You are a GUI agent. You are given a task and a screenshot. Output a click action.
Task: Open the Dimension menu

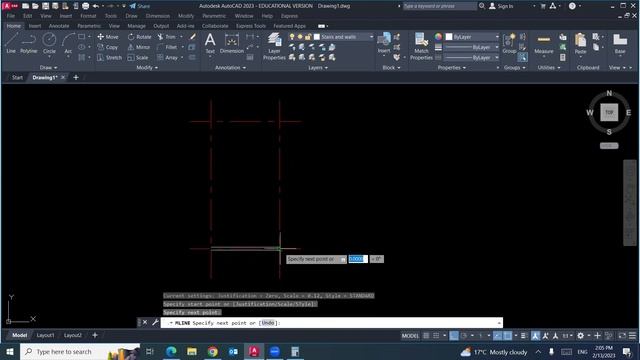point(158,16)
